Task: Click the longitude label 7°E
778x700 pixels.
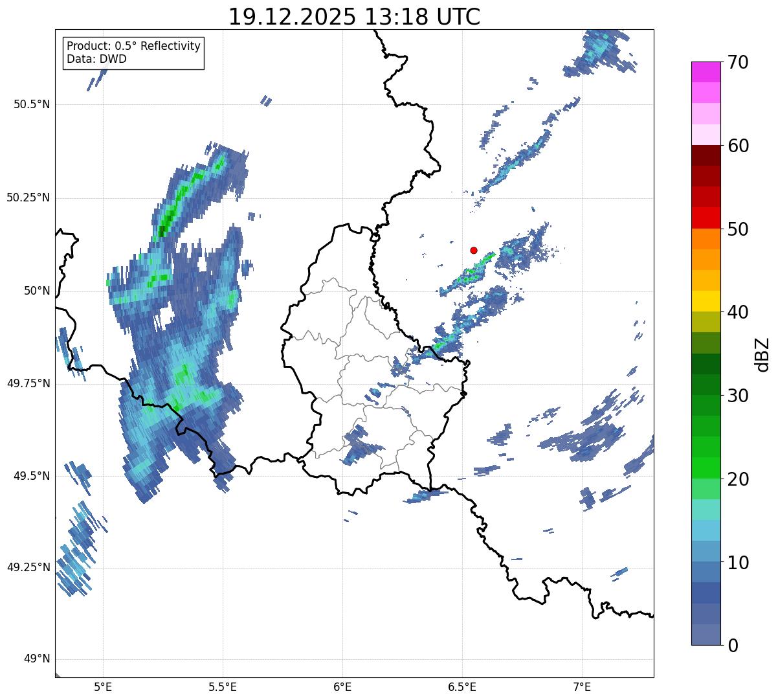Action: [582, 687]
